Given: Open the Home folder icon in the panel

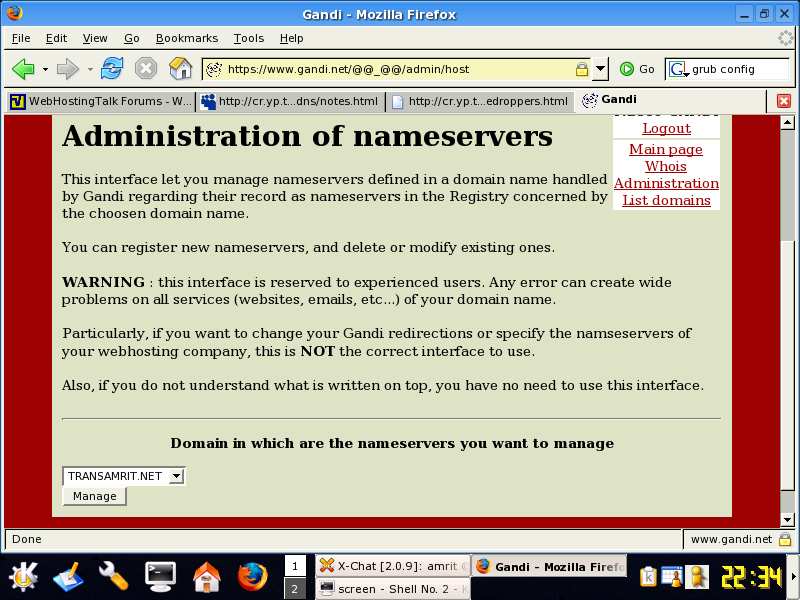Looking at the screenshot, I should 206,578.
